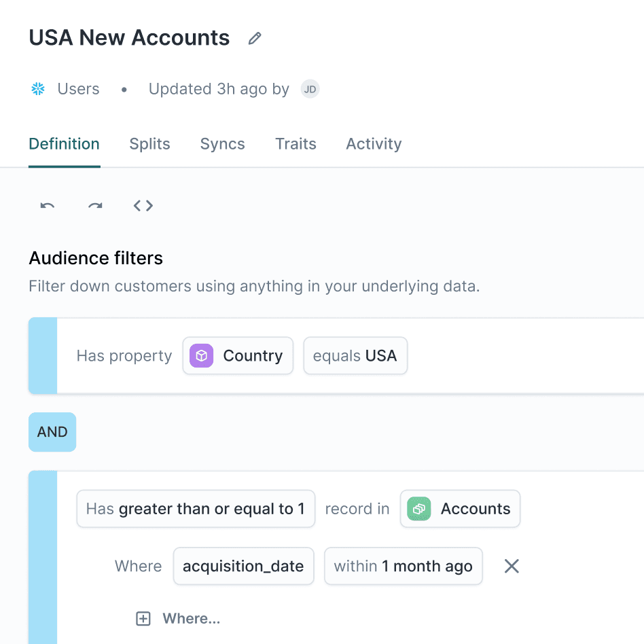This screenshot has height=644, width=644.
Task: Click the plus icon beside Where...
Action: (143, 618)
